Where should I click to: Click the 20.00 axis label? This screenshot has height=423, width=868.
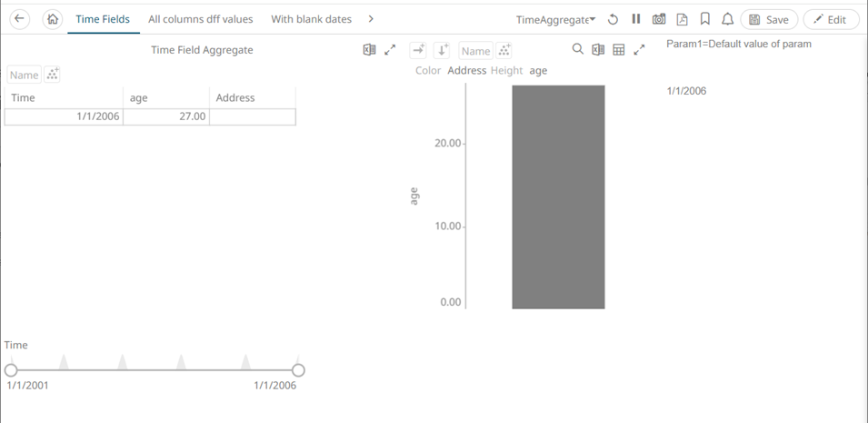(448, 144)
